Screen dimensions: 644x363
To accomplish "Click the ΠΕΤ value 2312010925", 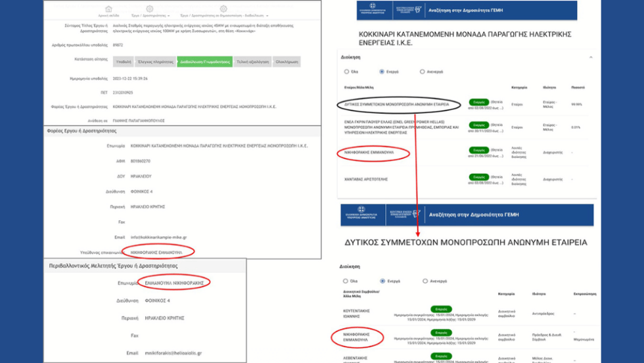I will [123, 93].
